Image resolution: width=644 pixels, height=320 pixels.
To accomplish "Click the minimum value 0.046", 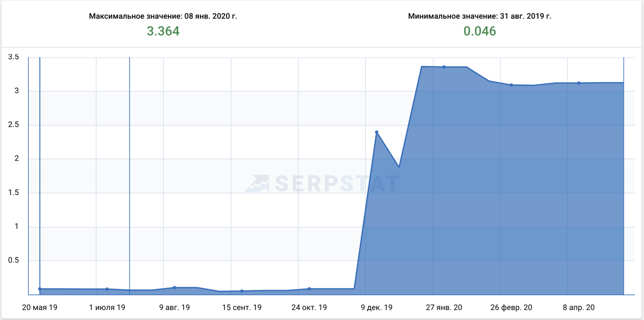I will point(480,31).
